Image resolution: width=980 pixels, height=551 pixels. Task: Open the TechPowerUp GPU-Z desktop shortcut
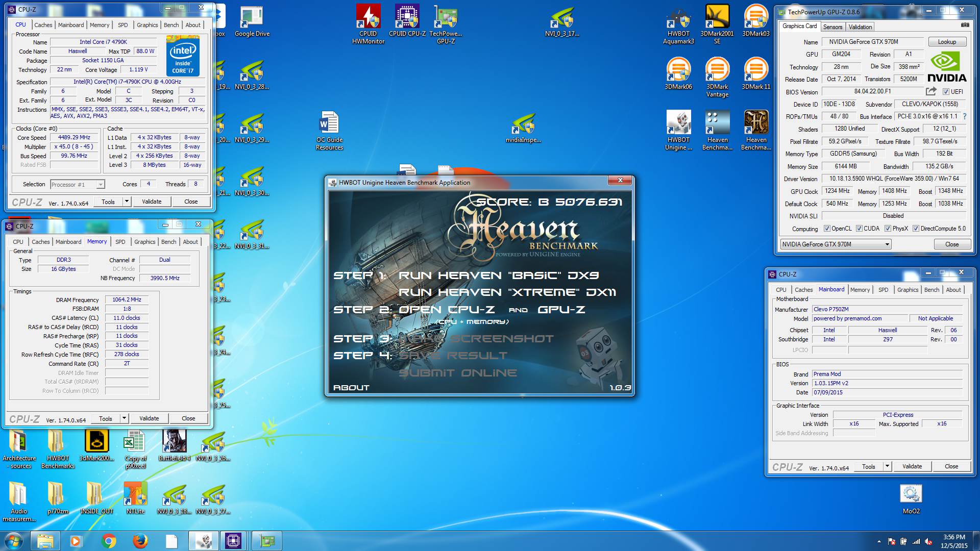[446, 24]
